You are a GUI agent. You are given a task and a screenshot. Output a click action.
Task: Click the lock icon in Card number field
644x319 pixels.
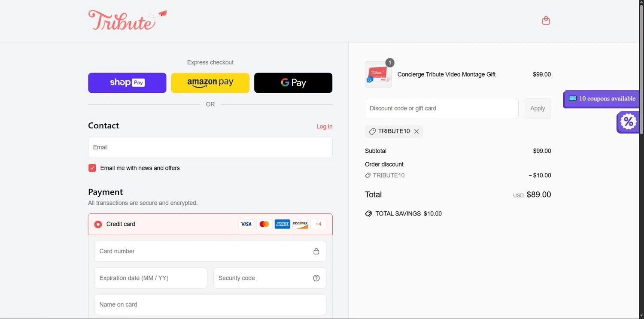coord(316,251)
